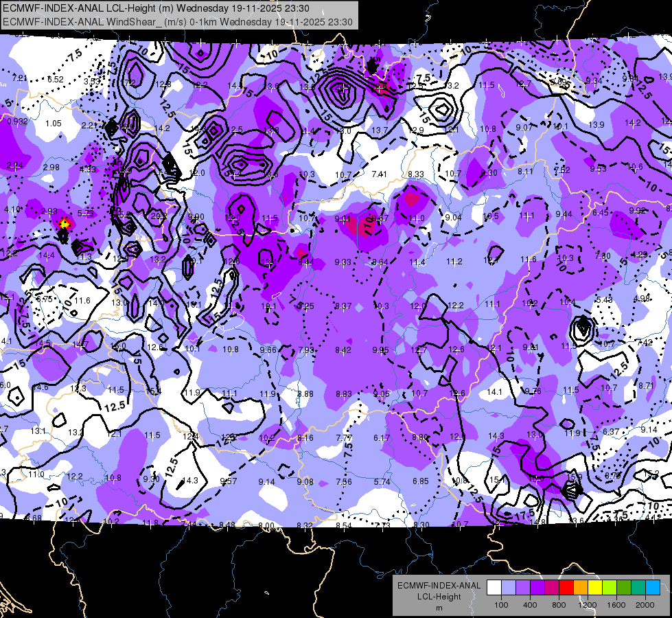The width and height of the screenshot is (672, 618).
Task: Click the yellow legend swatch right of 1200
Action: pyautogui.click(x=595, y=588)
